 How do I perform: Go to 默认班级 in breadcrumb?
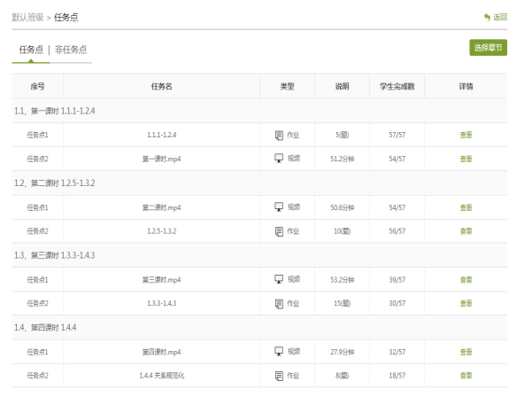tap(28, 17)
